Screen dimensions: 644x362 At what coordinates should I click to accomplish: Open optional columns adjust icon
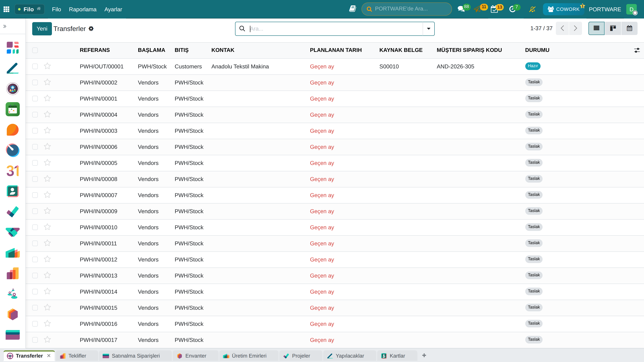pos(637,50)
